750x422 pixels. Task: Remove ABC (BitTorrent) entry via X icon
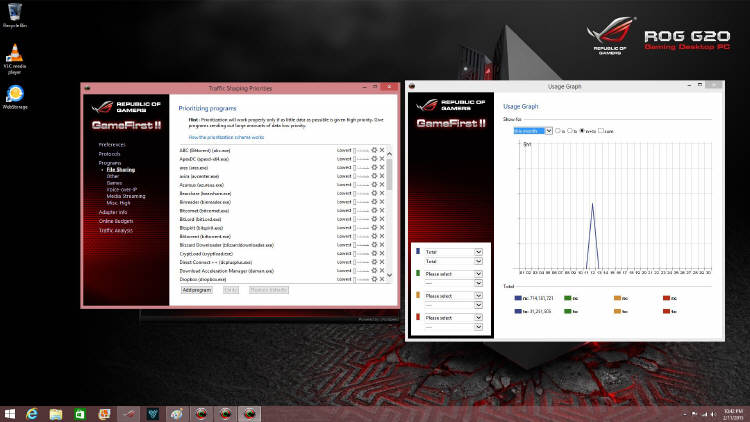pos(382,150)
